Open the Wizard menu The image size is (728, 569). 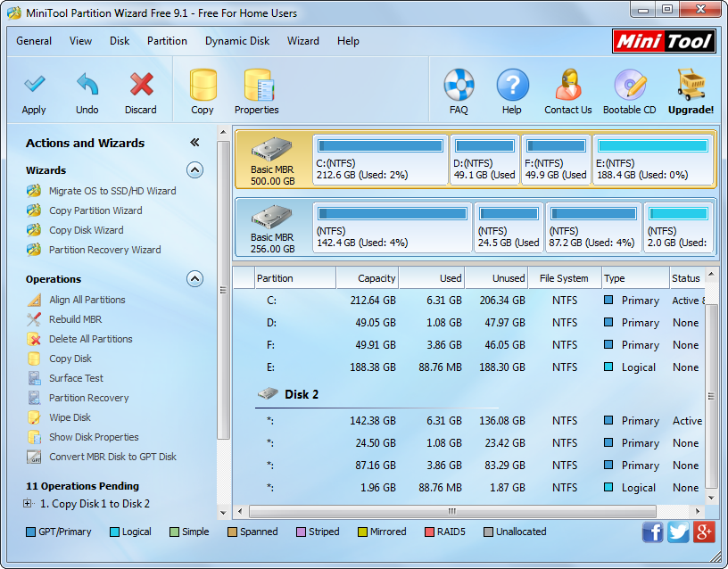click(303, 41)
